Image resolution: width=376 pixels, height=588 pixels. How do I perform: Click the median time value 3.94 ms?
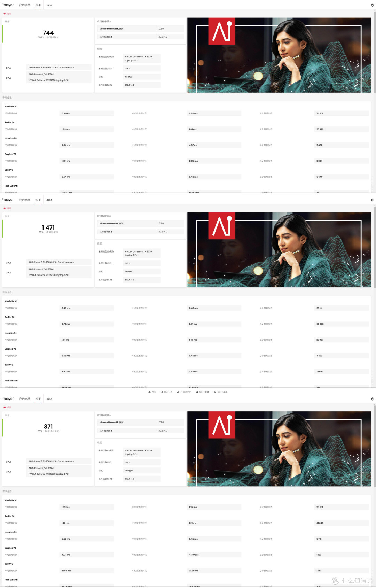(x=214, y=371)
